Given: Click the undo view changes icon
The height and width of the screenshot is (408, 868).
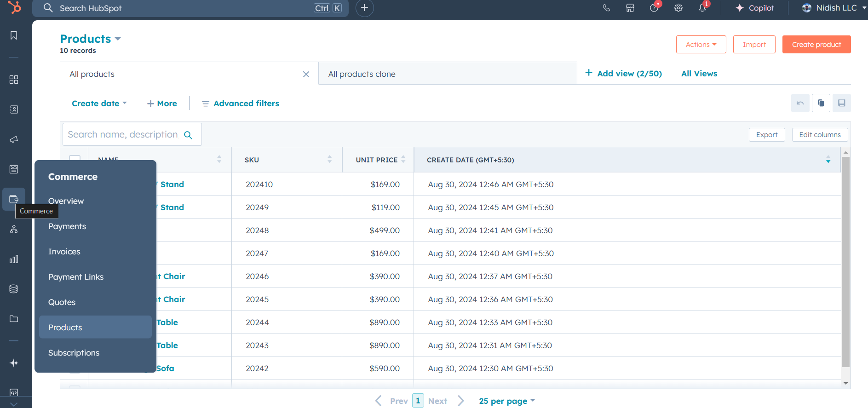Looking at the screenshot, I should coord(800,103).
